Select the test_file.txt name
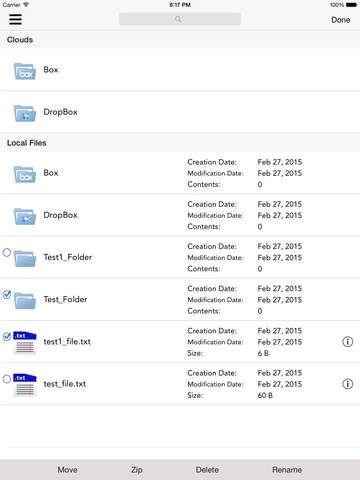The image size is (360, 480). tap(65, 384)
